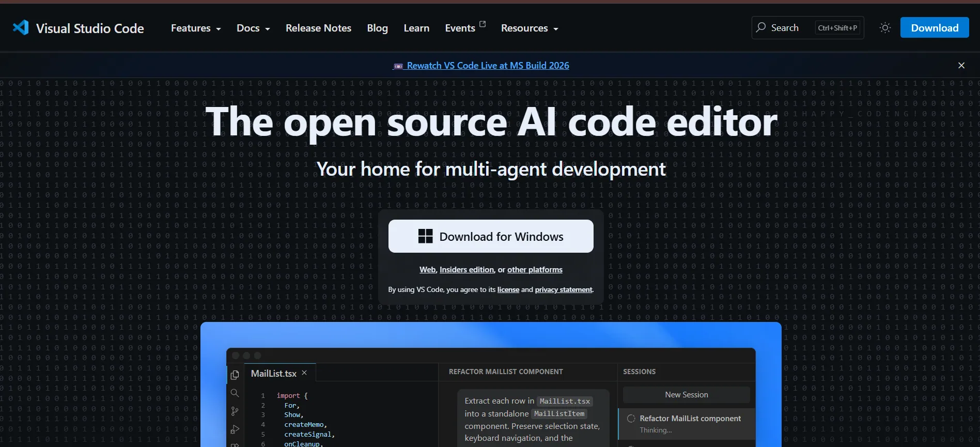Expand the Features dropdown menu
Viewport: 980px width, 447px height.
[x=196, y=28]
